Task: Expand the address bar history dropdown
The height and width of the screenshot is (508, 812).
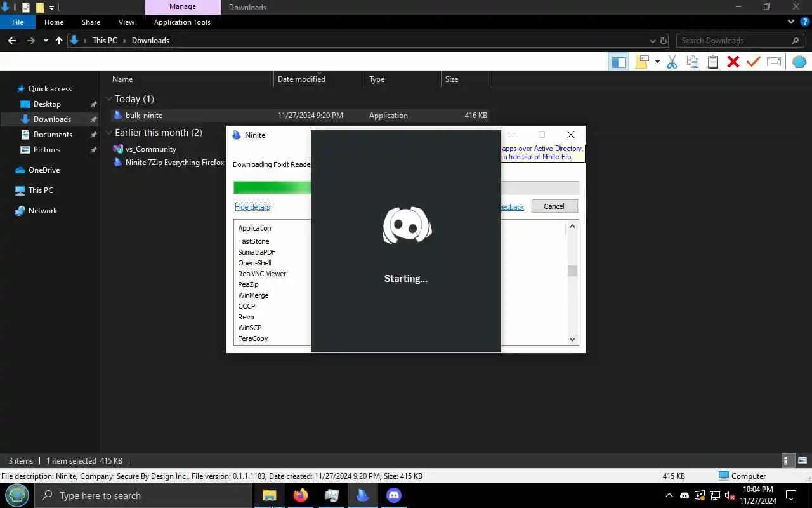Action: coord(653,41)
